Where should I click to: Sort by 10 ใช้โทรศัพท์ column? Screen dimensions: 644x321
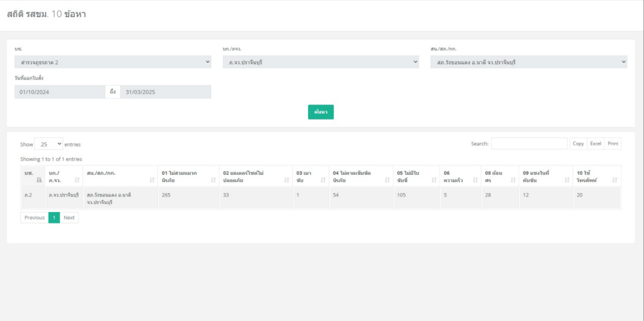click(x=614, y=180)
